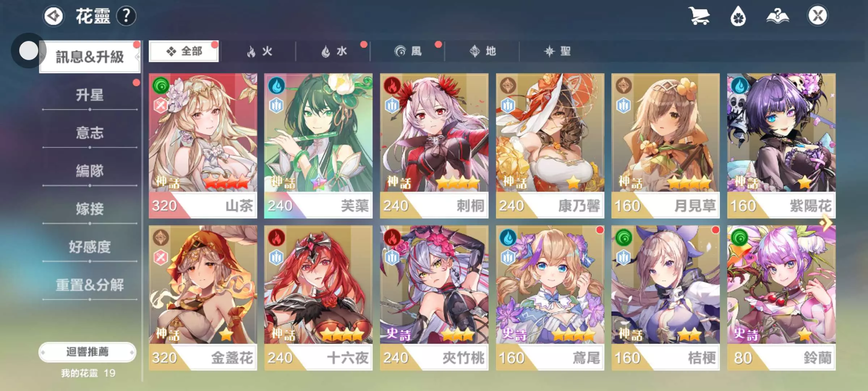Choose the 鈴蘭 epic character card
Image resolution: width=868 pixels, height=391 pixels.
(781, 298)
